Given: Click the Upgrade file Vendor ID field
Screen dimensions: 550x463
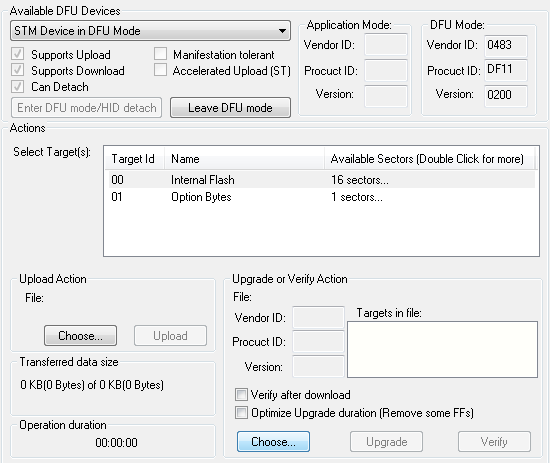Looking at the screenshot, I should 318,317.
